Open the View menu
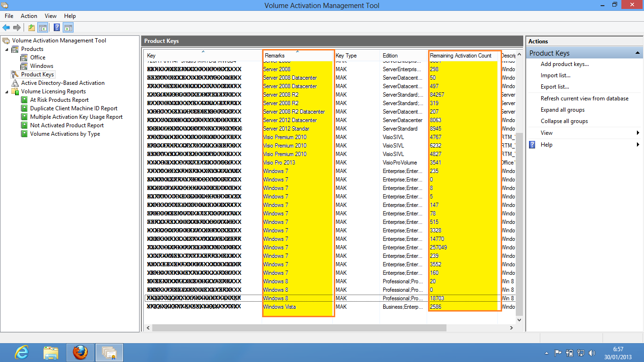This screenshot has height=362, width=644. (x=50, y=16)
